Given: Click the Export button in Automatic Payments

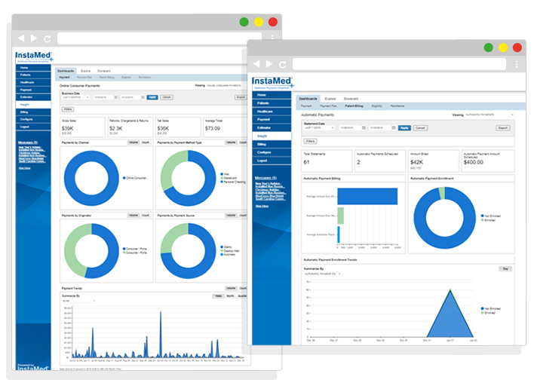Looking at the screenshot, I should (502, 127).
